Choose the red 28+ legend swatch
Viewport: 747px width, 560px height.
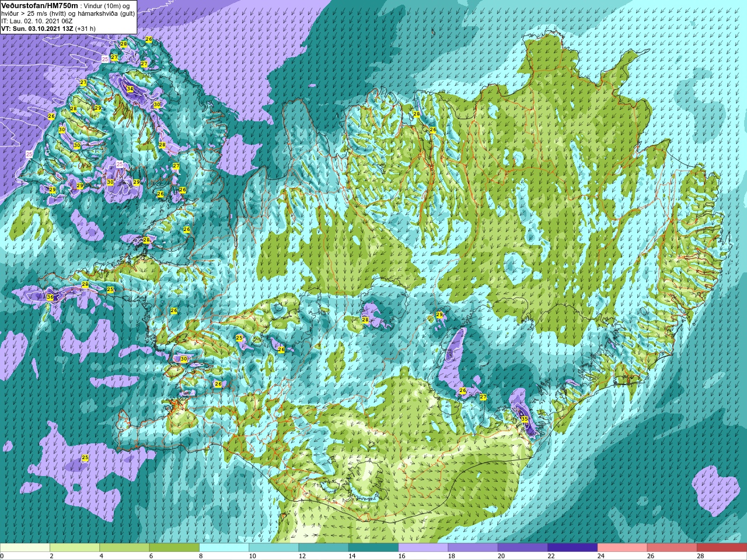[x=722, y=548]
